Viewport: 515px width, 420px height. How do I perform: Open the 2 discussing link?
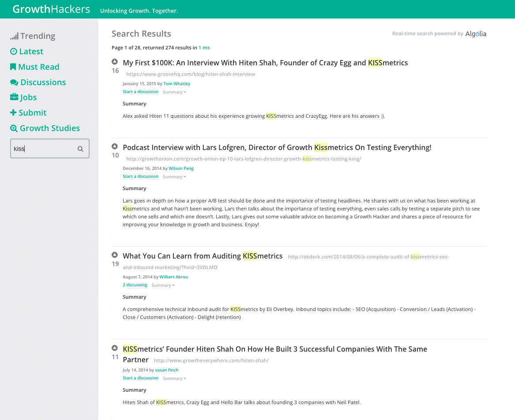coord(135,285)
